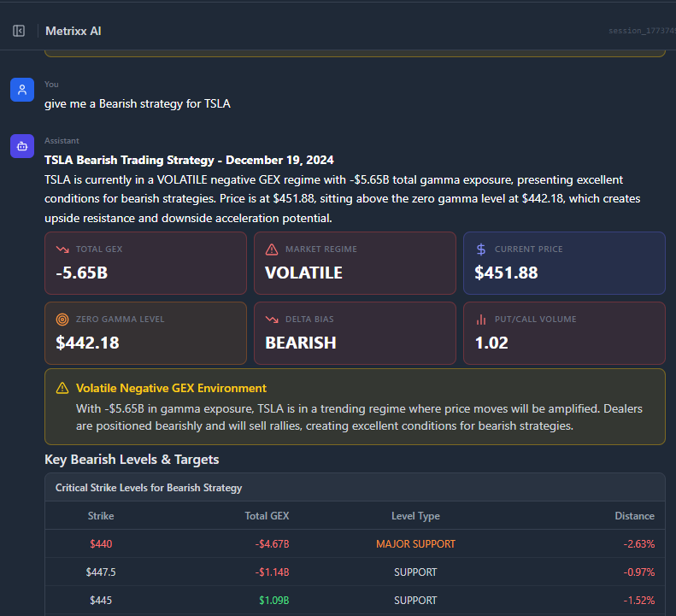Click the dollar sign icon on Current Price
Screen dimensions: 676x616
click(481, 249)
